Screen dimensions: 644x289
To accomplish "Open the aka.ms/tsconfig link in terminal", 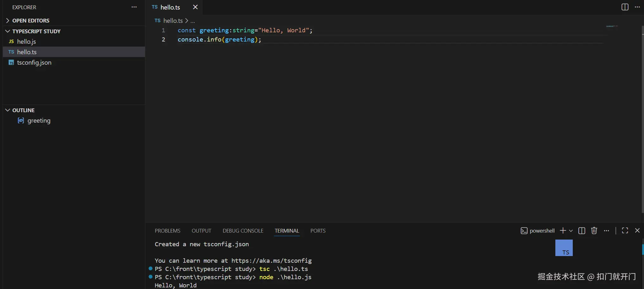I will 271,260.
